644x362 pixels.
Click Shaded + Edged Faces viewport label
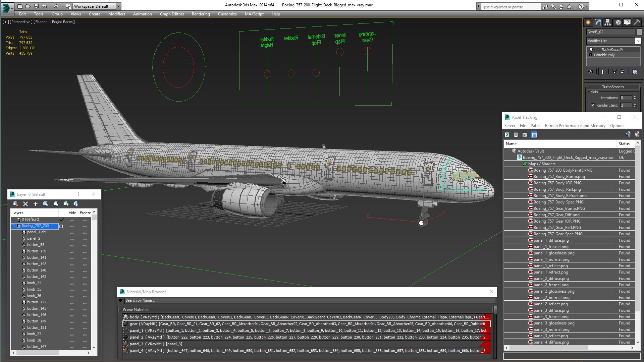tap(54, 22)
